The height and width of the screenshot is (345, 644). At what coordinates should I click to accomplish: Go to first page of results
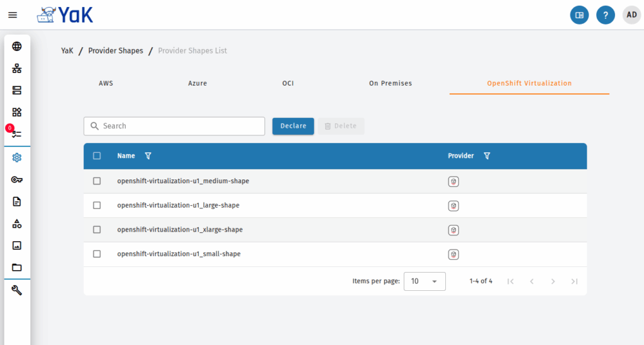pyautogui.click(x=511, y=281)
